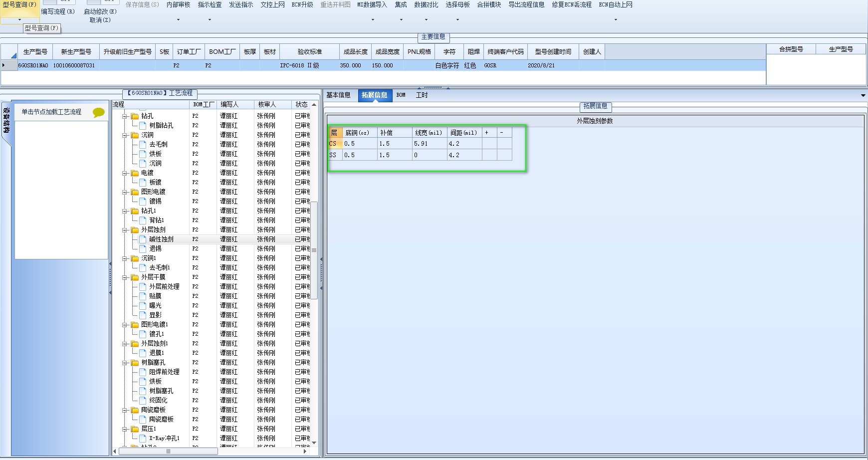Click the folder icon beside 电镀
868x460 pixels.
click(x=135, y=173)
